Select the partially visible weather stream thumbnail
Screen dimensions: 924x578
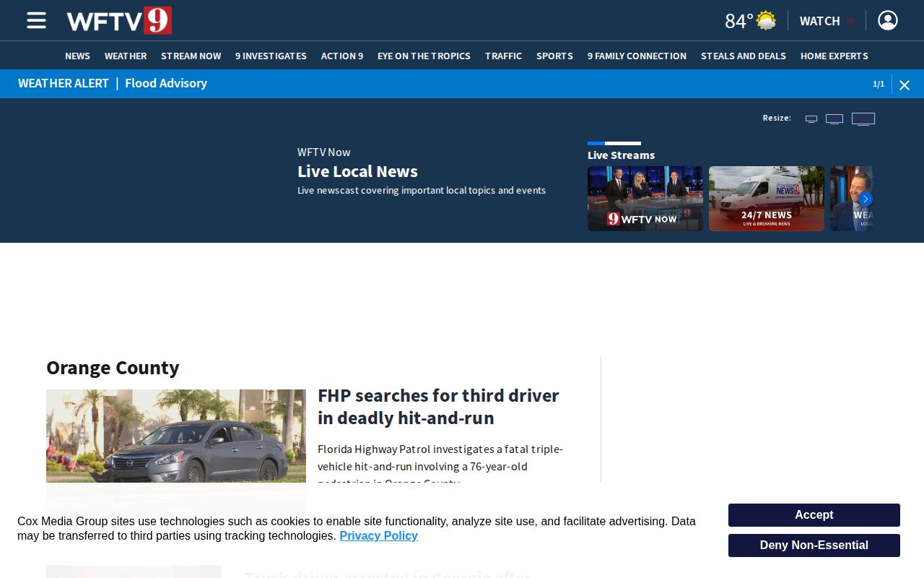pyautogui.click(x=851, y=199)
